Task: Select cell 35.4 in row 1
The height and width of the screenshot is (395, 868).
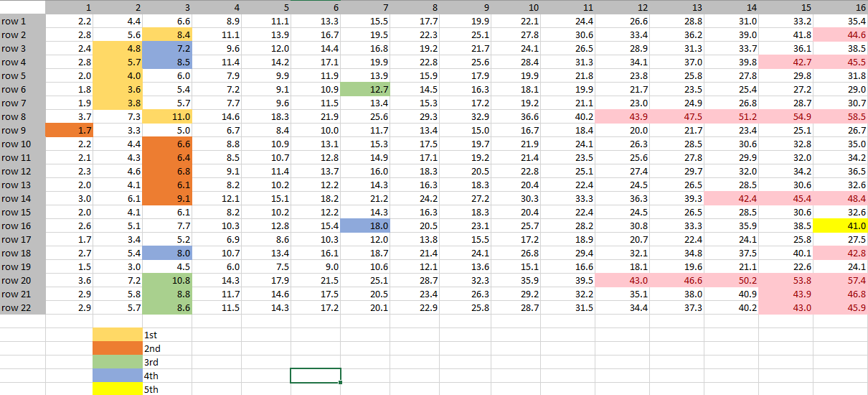Action: point(841,21)
